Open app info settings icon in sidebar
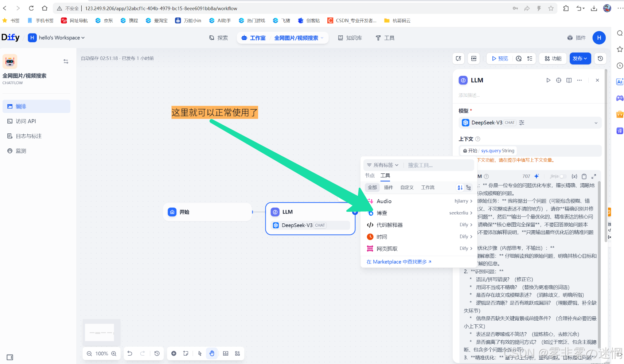The height and width of the screenshot is (364, 624). [x=66, y=62]
